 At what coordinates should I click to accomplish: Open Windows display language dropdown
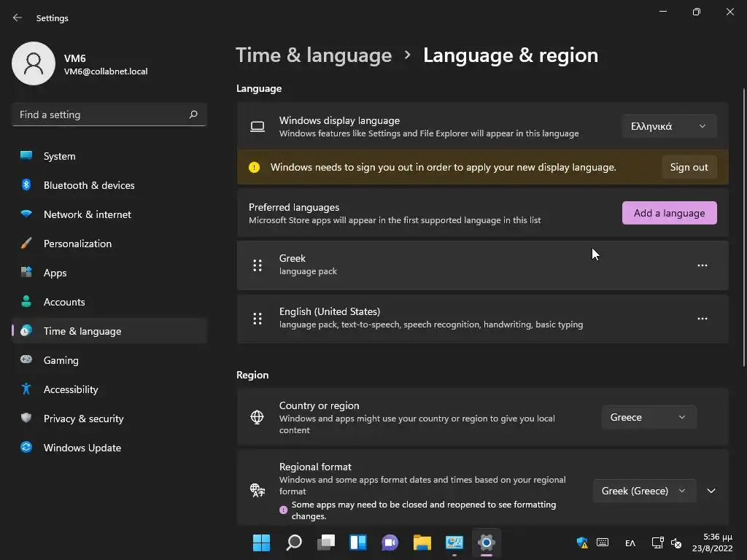pyautogui.click(x=669, y=126)
